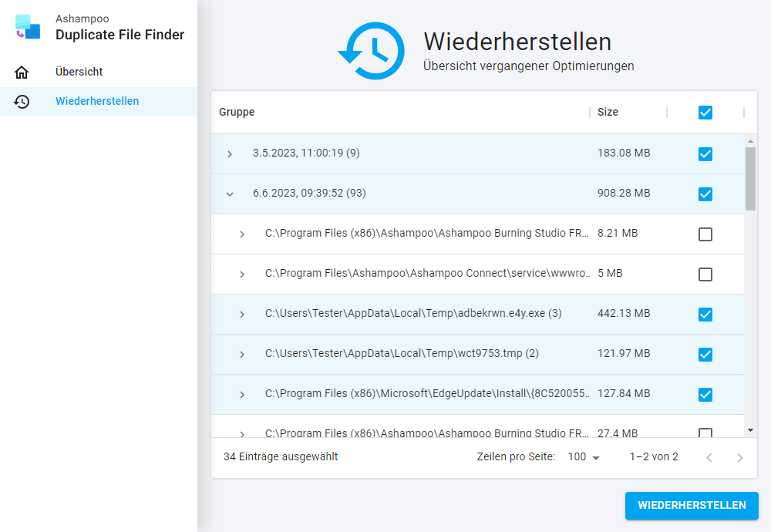Check the Ashampoo Connect 5 MB row checkbox
Viewport: 771px width, 532px height.
coord(705,274)
